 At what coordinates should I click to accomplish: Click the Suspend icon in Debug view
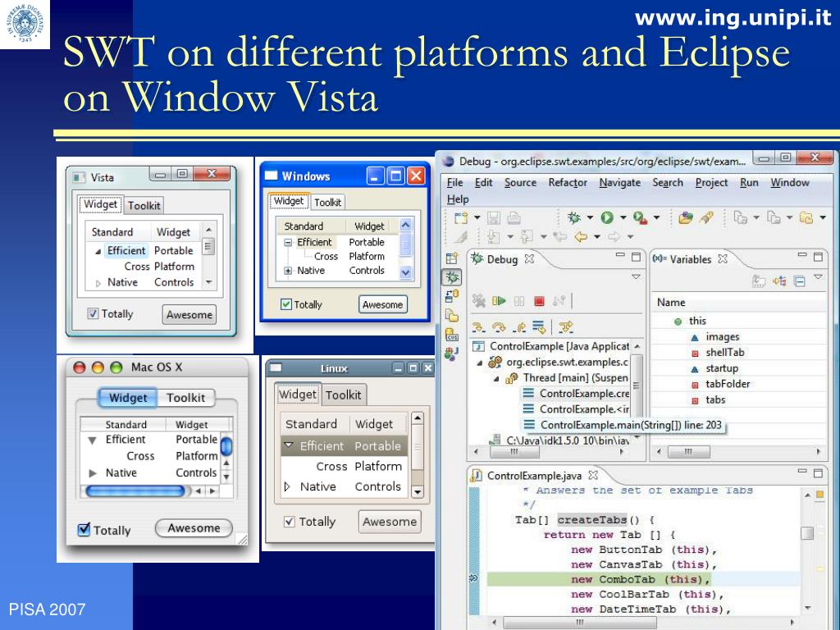click(519, 300)
